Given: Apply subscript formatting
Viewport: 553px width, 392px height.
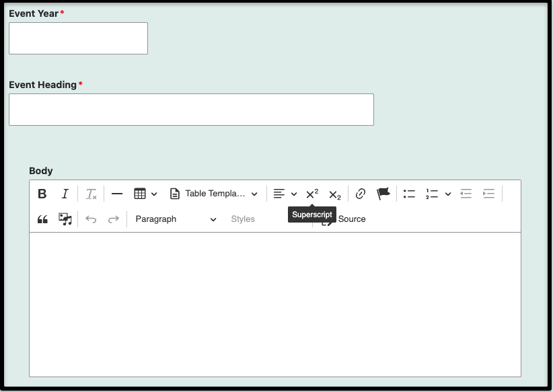Looking at the screenshot, I should pos(334,194).
